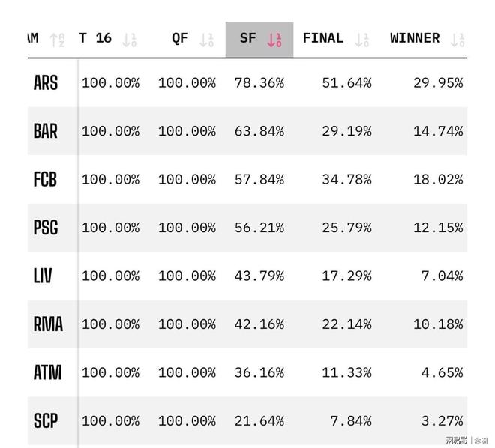Screen dimensions: 495x448
Task: Click the sort icon beside QF header
Action: pos(205,39)
